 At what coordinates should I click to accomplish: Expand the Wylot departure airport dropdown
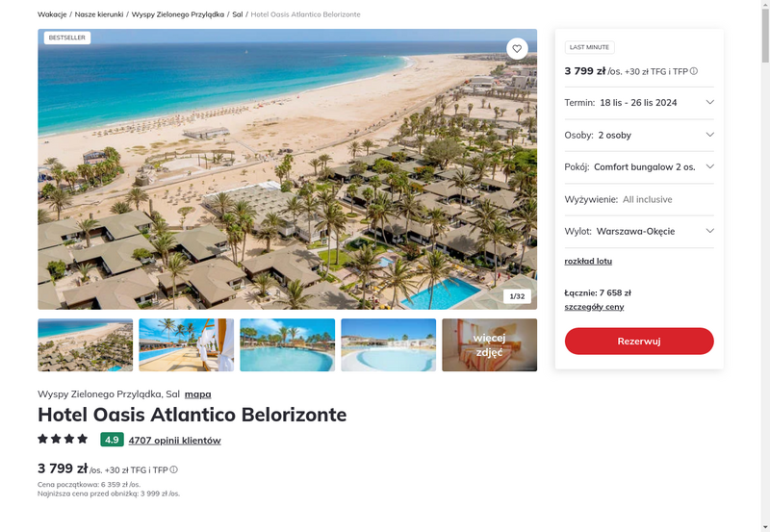[x=639, y=231]
